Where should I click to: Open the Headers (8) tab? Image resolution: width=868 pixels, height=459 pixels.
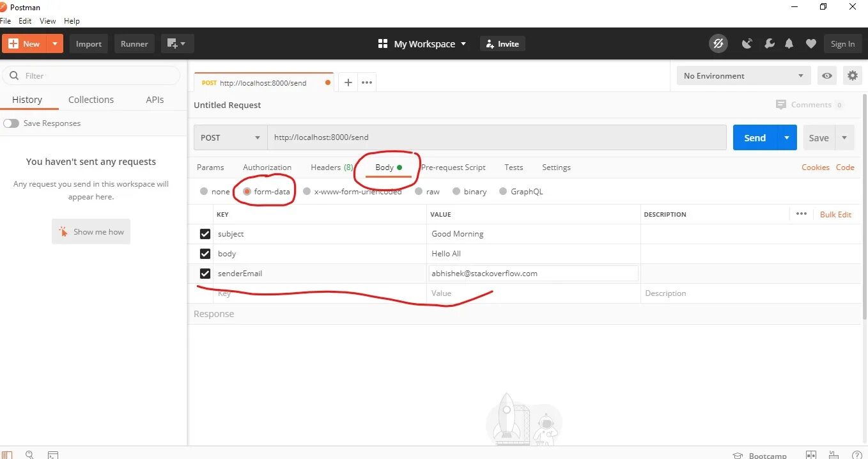point(332,167)
